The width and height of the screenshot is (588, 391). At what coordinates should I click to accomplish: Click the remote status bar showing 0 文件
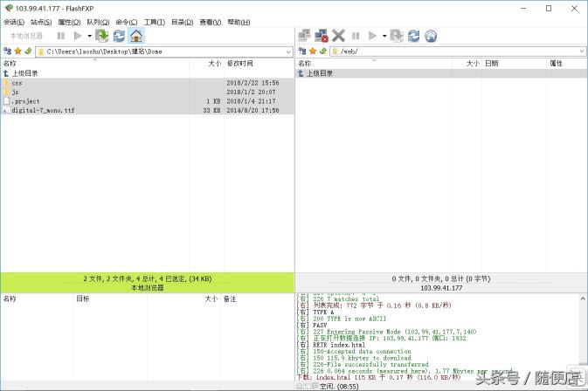pyautogui.click(x=441, y=283)
